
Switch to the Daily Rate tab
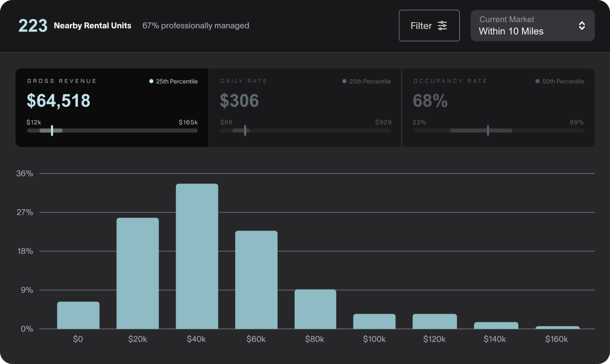(x=305, y=107)
